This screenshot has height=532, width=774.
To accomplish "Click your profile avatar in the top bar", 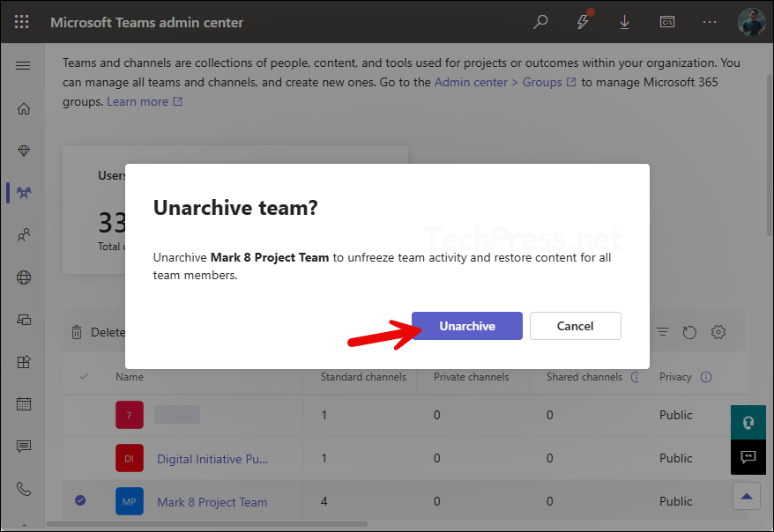I will click(751, 22).
